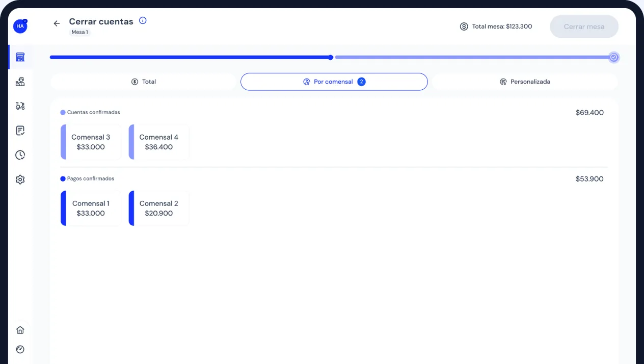This screenshot has height=364, width=644.
Task: Switch to the Total tab
Action: [143, 82]
